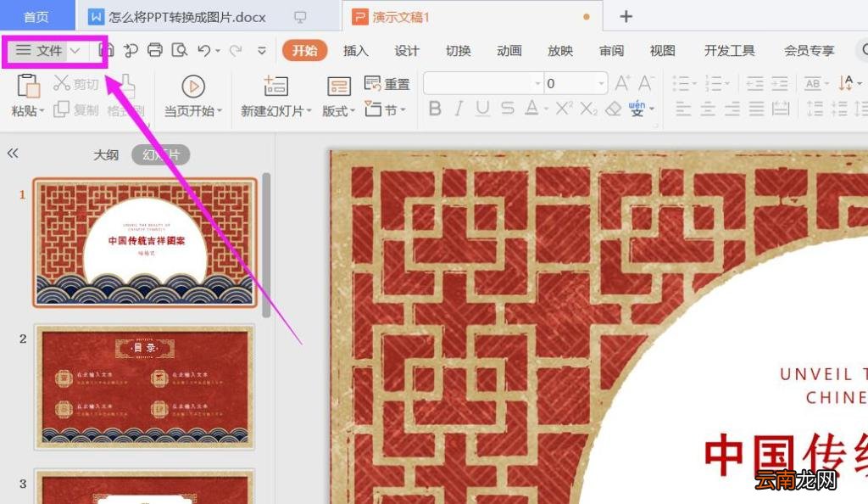Screen dimensions: 868x504
Task: Click the font color A swatch
Action: [x=531, y=108]
